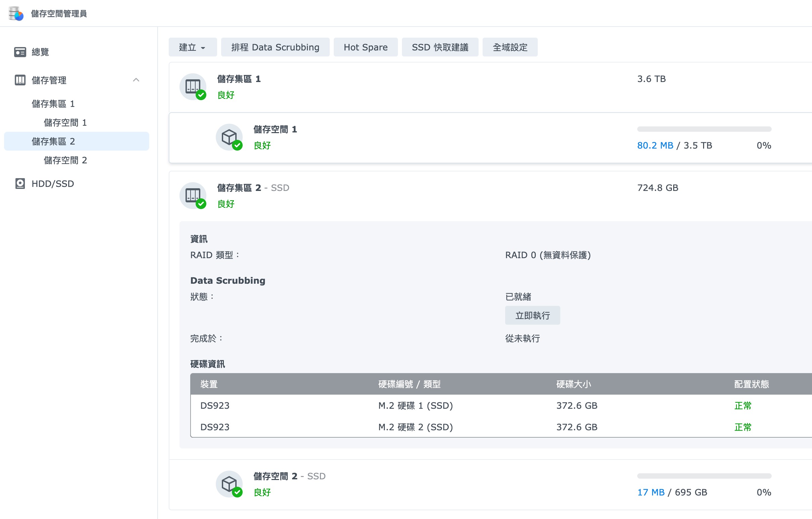Click the Storage Manager app icon
The width and height of the screenshot is (812, 519).
[16, 13]
